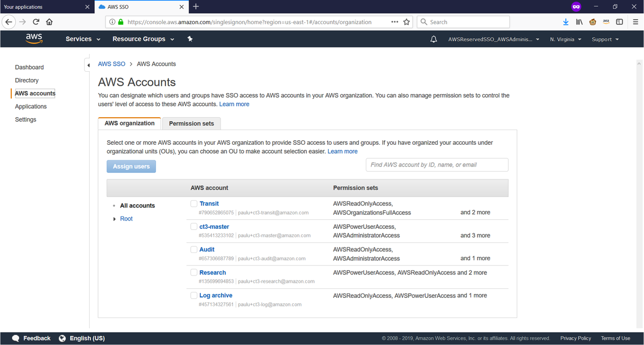This screenshot has height=345, width=644.
Task: Open Directory in the left navigation
Action: pyautogui.click(x=27, y=81)
